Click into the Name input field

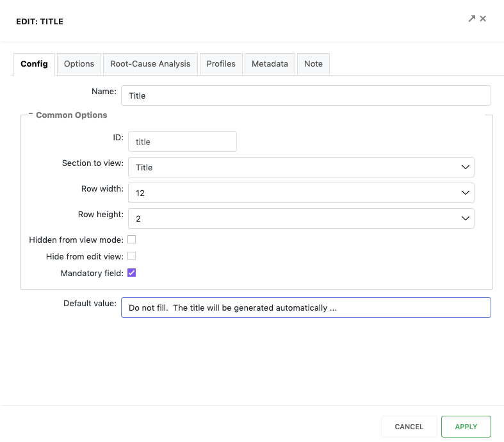coord(306,95)
